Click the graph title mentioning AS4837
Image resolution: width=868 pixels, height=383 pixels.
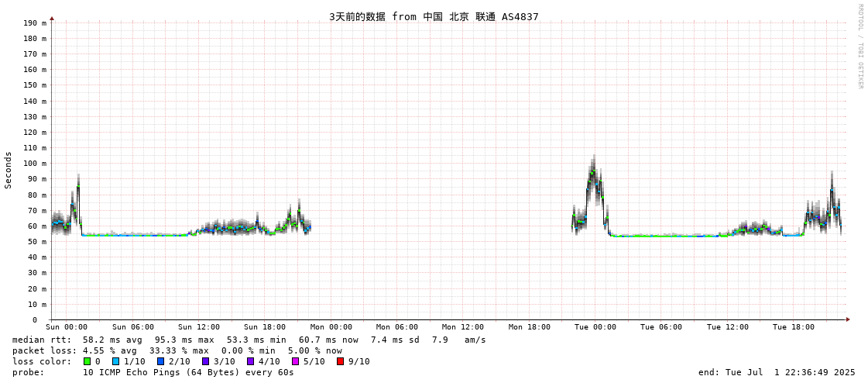pos(434,16)
